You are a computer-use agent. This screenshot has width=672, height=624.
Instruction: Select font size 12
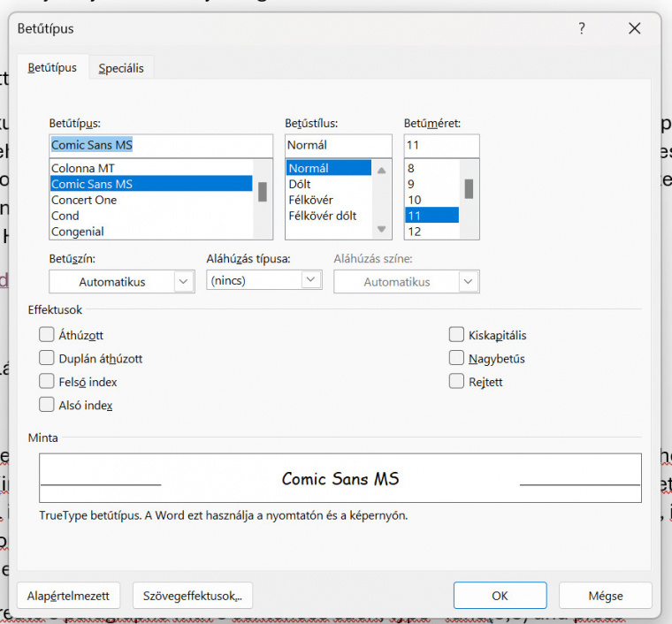[x=432, y=232]
